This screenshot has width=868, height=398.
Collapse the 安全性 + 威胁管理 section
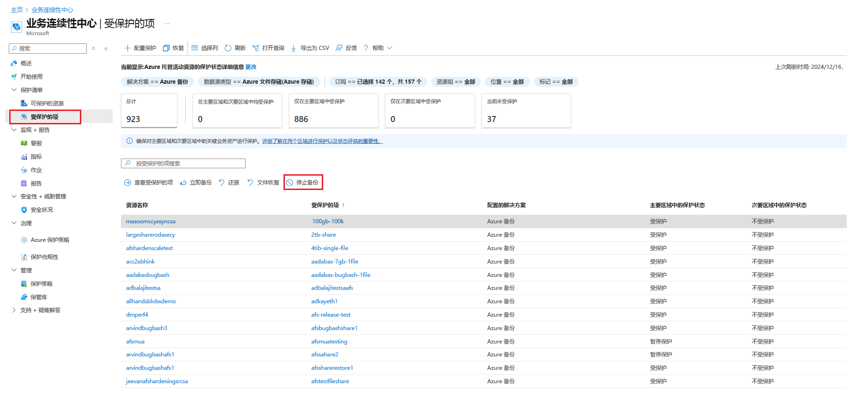14,196
